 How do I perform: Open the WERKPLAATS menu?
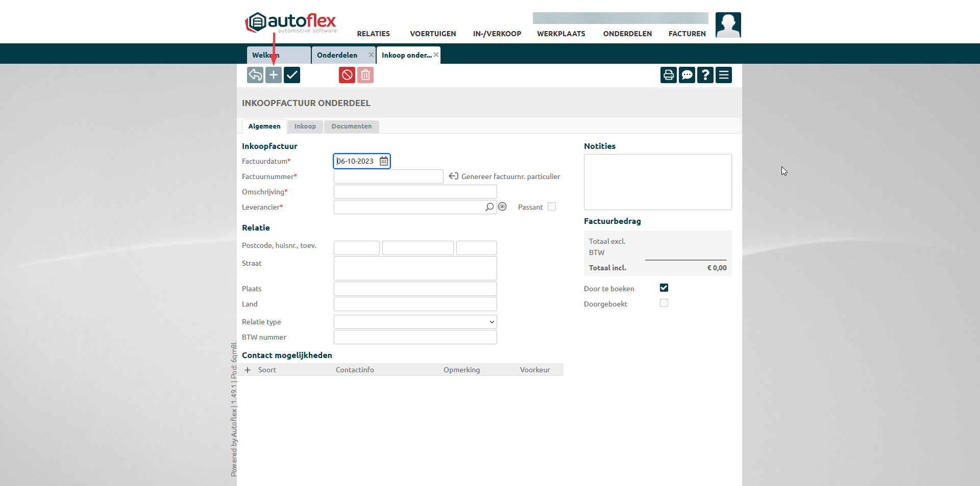pyautogui.click(x=561, y=34)
